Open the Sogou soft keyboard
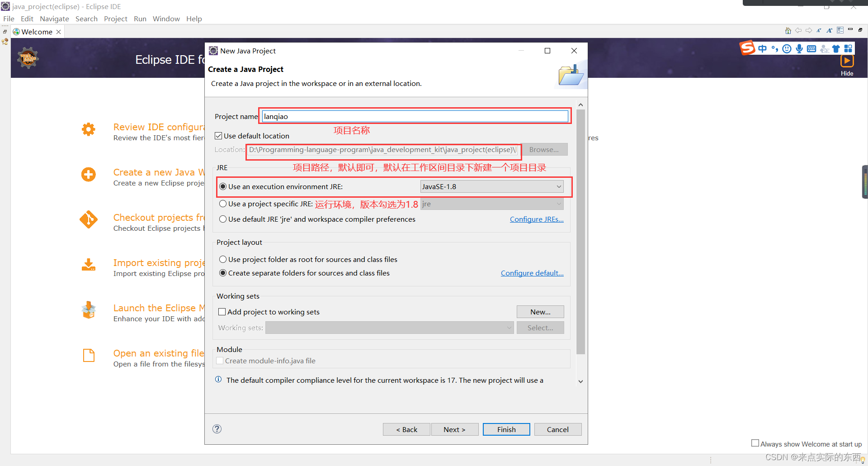Viewport: 868px width, 466px height. (x=812, y=48)
